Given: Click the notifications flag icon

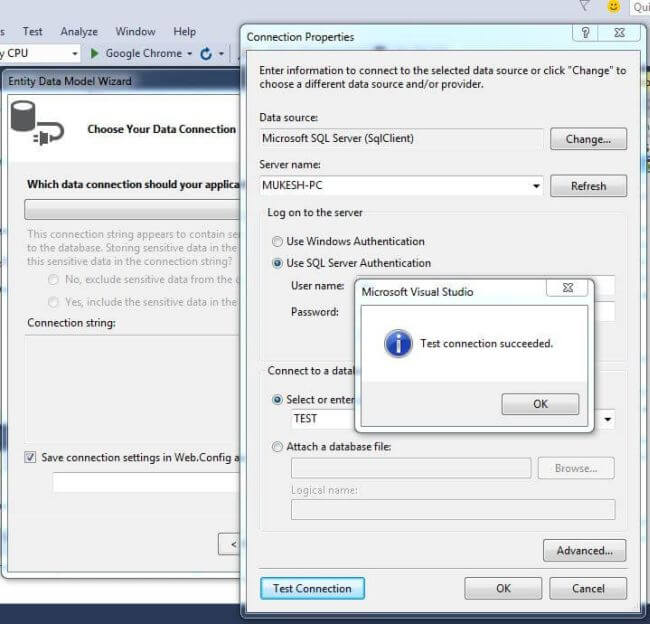Looking at the screenshot, I should coord(584,6).
